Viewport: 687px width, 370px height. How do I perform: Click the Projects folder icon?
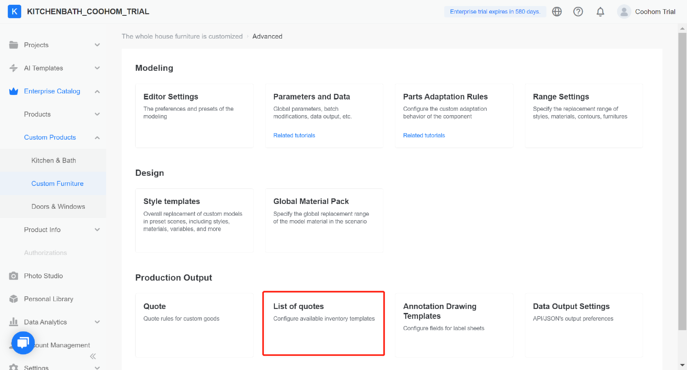pyautogui.click(x=14, y=45)
